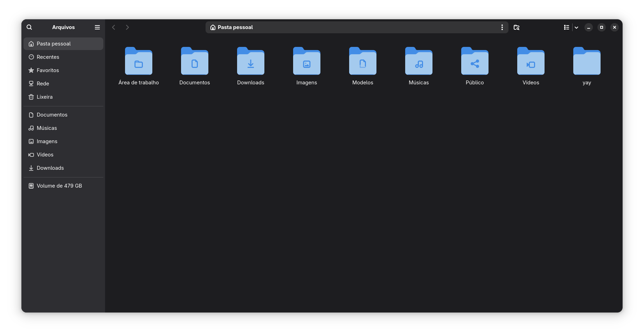
Task: Switch to list view icon
Action: coord(567,27)
